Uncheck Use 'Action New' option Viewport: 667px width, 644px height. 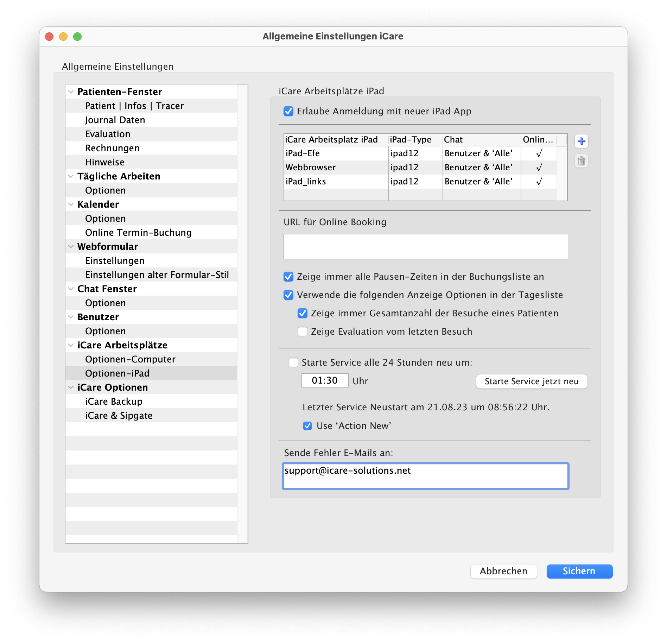click(307, 426)
